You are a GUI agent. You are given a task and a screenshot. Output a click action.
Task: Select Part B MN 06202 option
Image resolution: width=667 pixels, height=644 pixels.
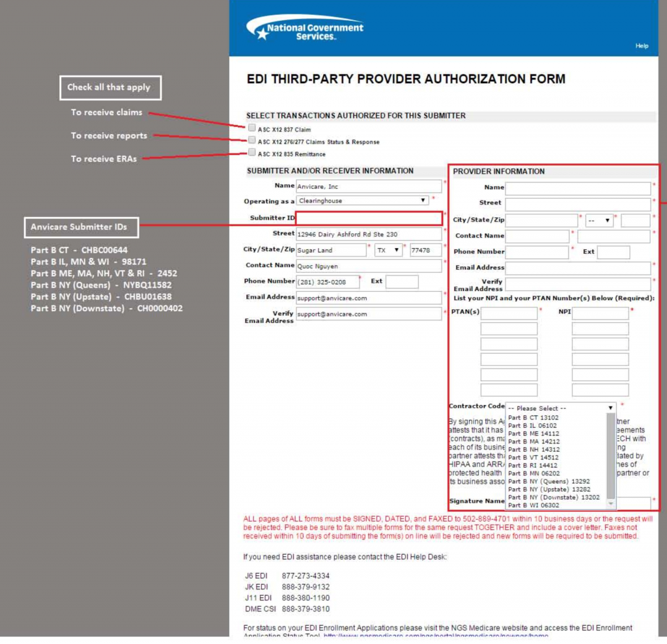558,473
